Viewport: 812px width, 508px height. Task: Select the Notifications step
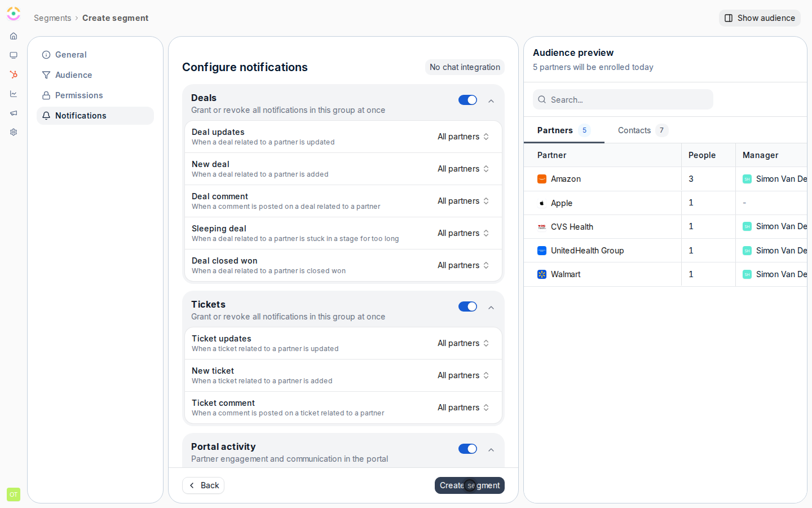(x=95, y=116)
